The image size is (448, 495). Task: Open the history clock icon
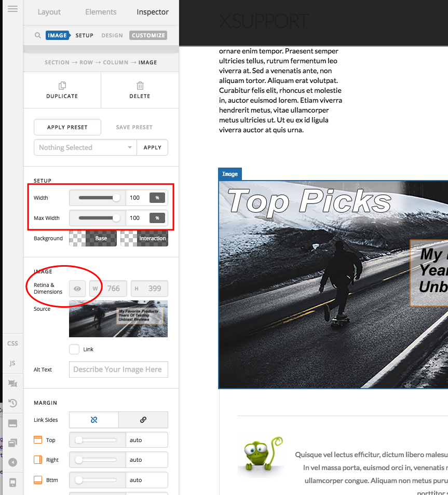click(12, 403)
